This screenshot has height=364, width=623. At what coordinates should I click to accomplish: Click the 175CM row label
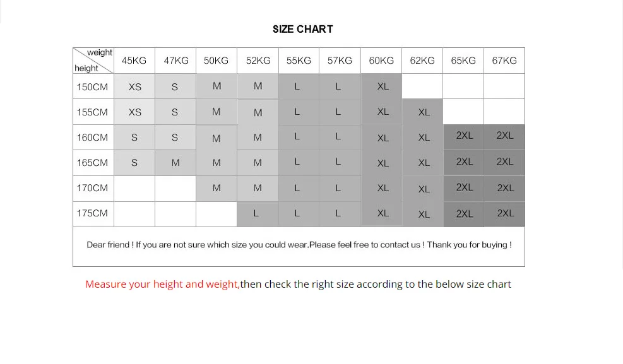tap(92, 213)
